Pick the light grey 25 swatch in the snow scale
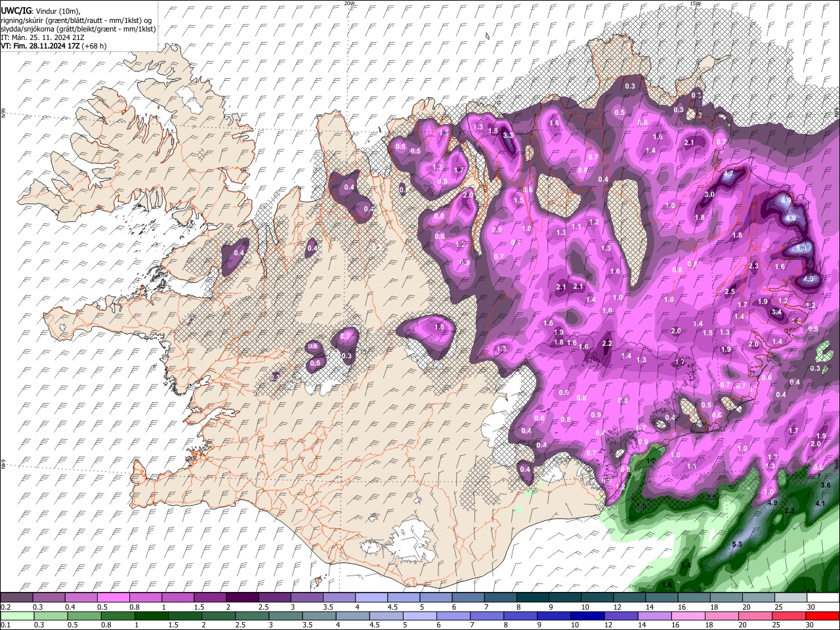The image size is (840, 630). tap(791, 597)
